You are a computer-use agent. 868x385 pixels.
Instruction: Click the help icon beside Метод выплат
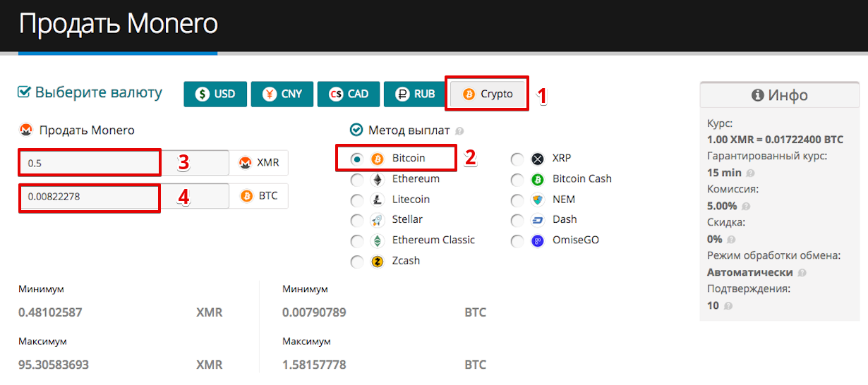point(459,131)
